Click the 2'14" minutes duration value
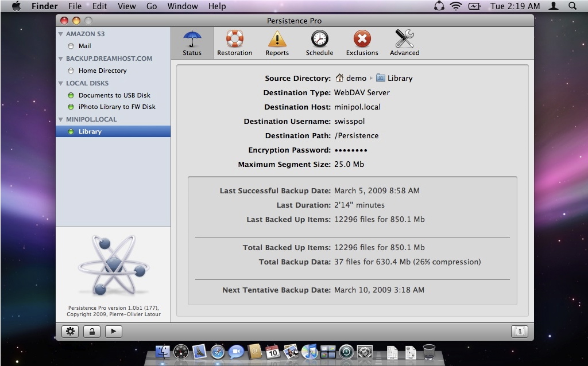 tap(359, 205)
